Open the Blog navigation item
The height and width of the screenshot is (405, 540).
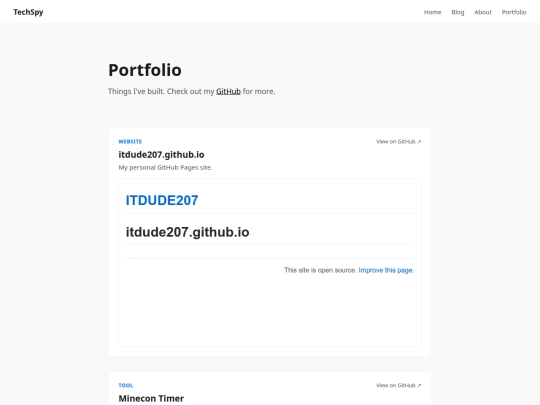click(x=458, y=12)
